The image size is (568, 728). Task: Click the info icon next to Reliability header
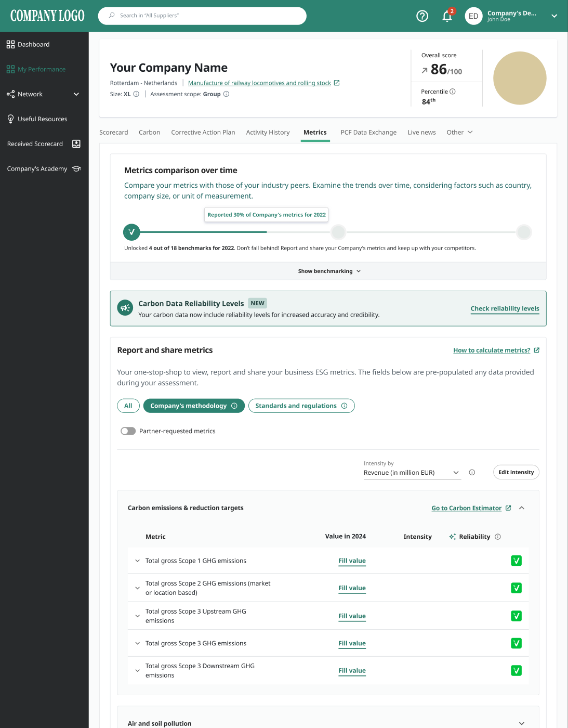tap(498, 537)
